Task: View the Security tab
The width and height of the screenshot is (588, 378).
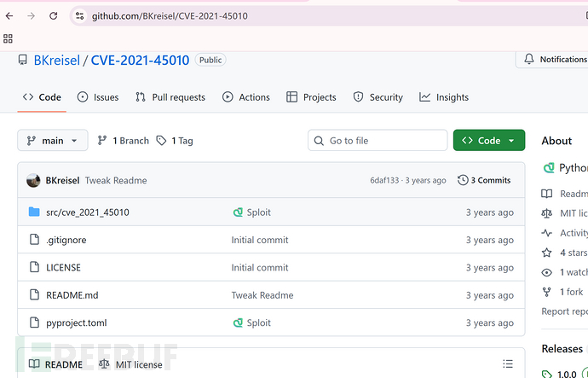Action: [x=378, y=97]
